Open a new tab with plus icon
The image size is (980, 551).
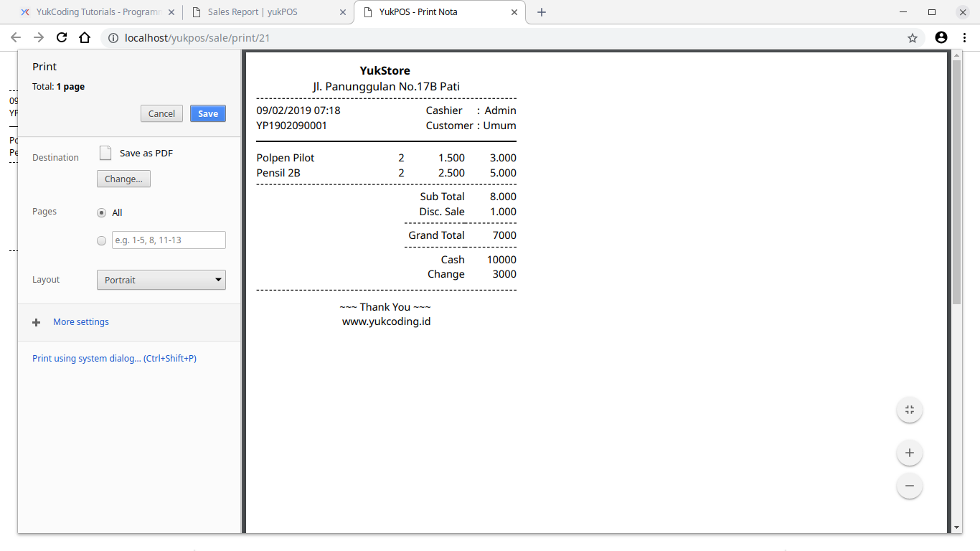[x=542, y=12]
